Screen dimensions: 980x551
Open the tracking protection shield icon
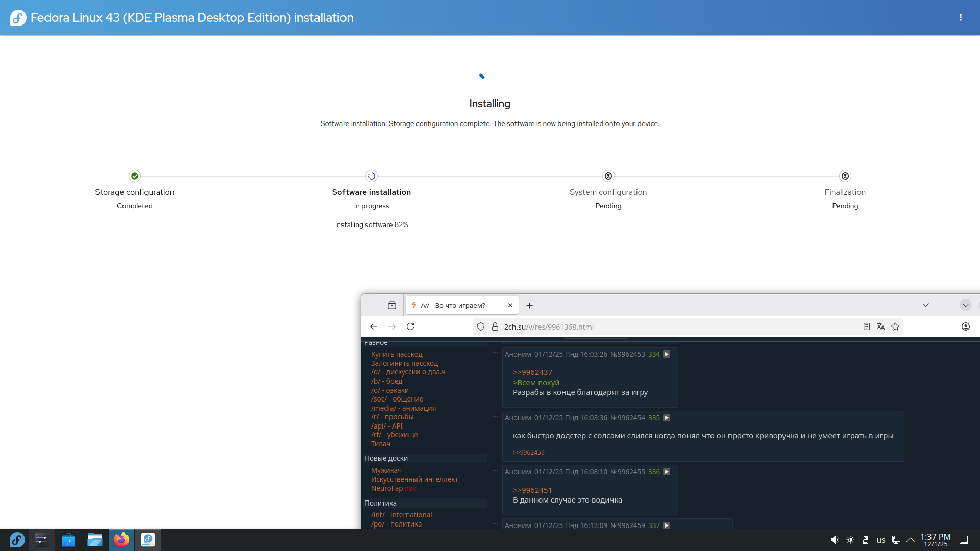click(x=481, y=327)
